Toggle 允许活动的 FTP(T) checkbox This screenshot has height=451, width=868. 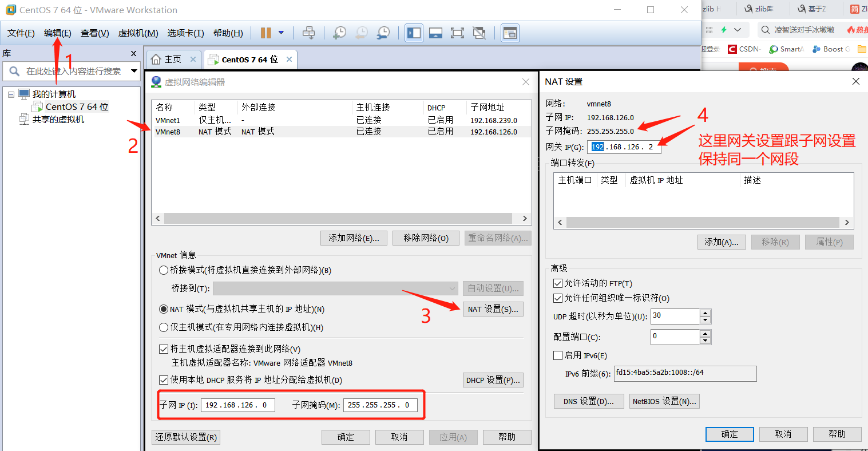coord(558,283)
